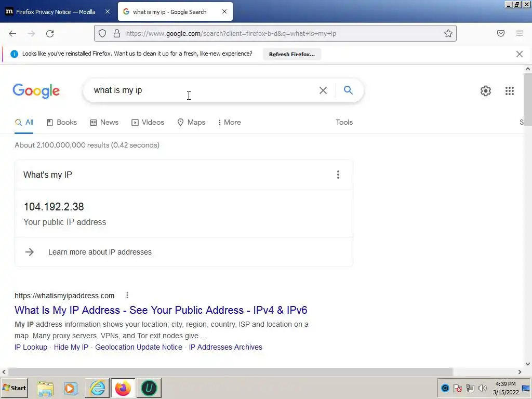Click the Refresh Firefox button
The image size is (532, 399).
point(292,54)
